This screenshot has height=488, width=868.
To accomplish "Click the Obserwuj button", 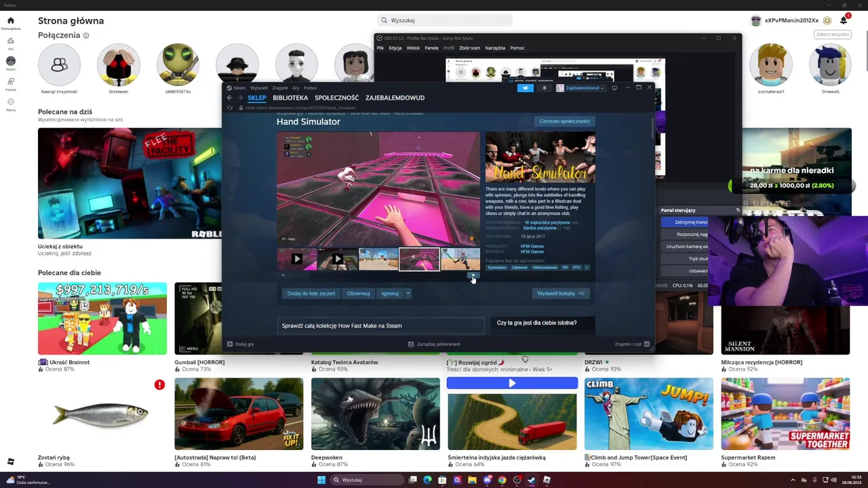I will (x=358, y=293).
